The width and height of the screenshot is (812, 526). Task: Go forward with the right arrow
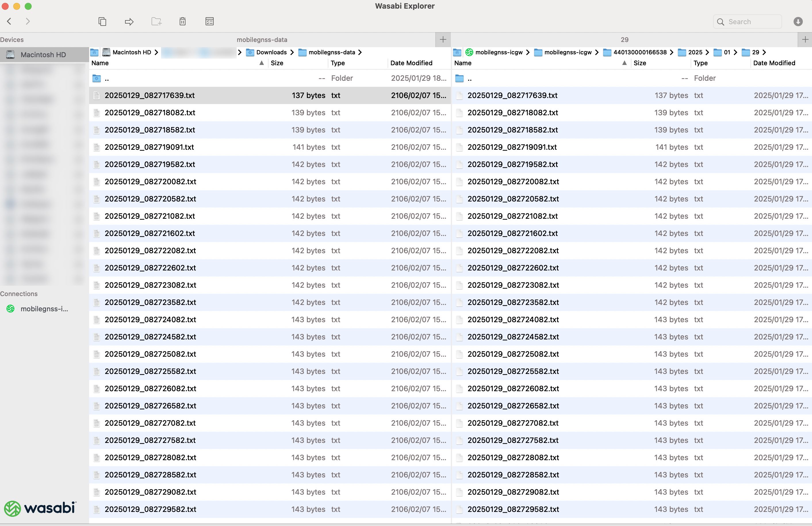(28, 22)
